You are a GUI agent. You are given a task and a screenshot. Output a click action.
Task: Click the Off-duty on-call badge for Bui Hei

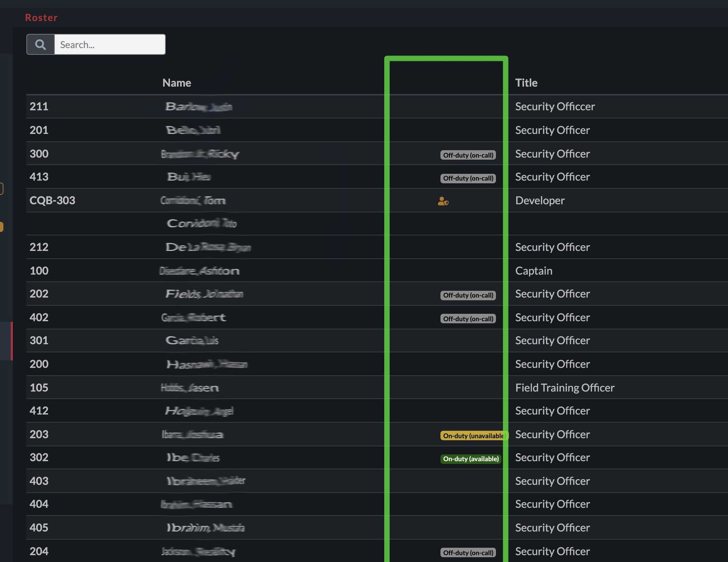tap(468, 178)
